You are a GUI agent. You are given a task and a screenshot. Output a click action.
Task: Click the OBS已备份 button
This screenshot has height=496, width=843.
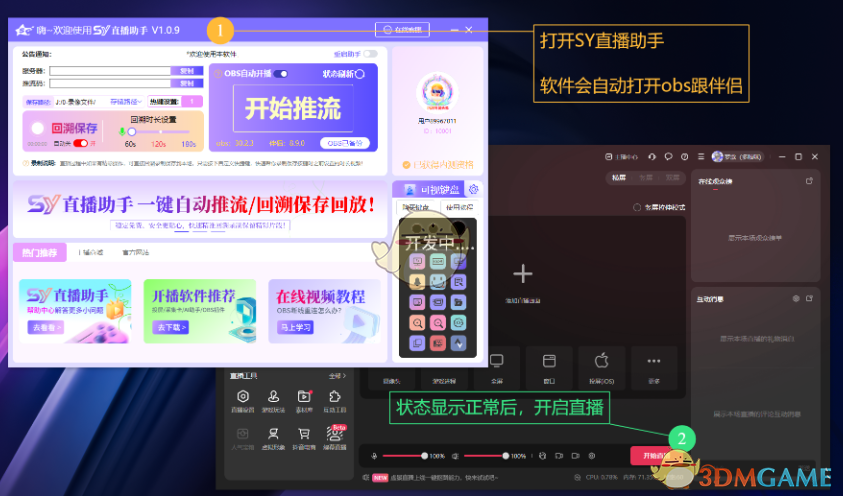pyautogui.click(x=345, y=143)
